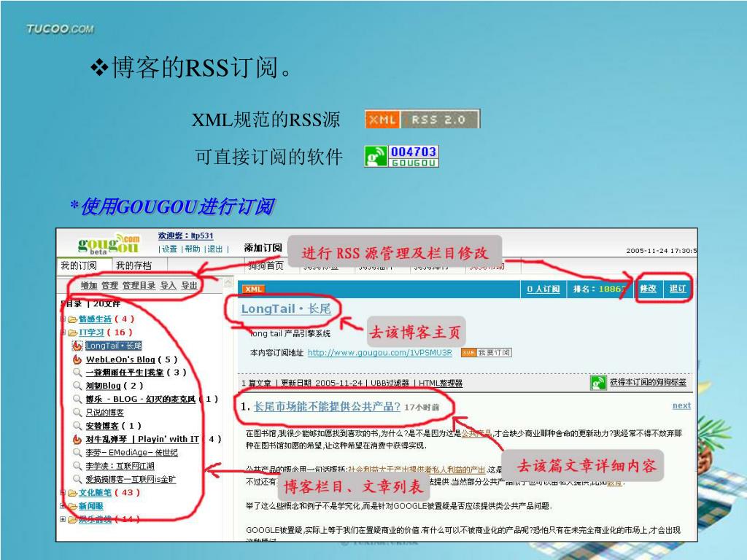The image size is (747, 560).
Task: Click the gougou.com beta logo
Action: pyautogui.click(x=109, y=244)
